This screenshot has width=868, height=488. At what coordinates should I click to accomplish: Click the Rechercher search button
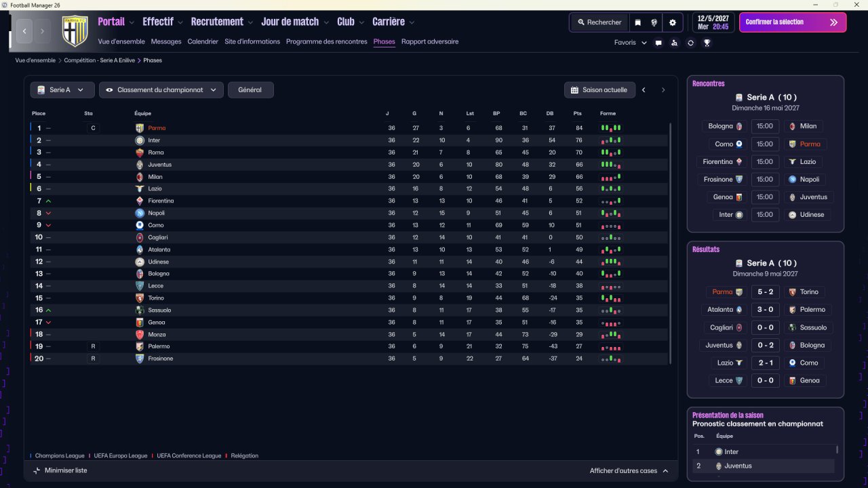click(599, 22)
